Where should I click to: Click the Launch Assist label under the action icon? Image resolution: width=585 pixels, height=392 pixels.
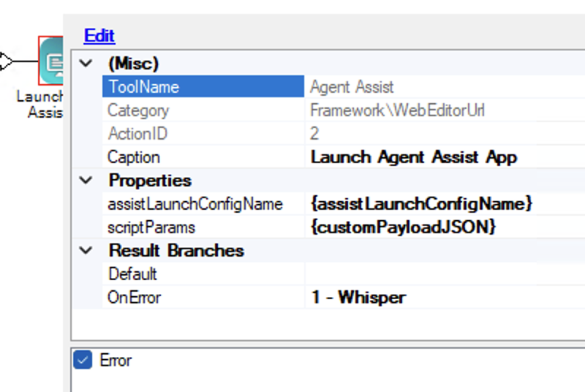coord(40,104)
